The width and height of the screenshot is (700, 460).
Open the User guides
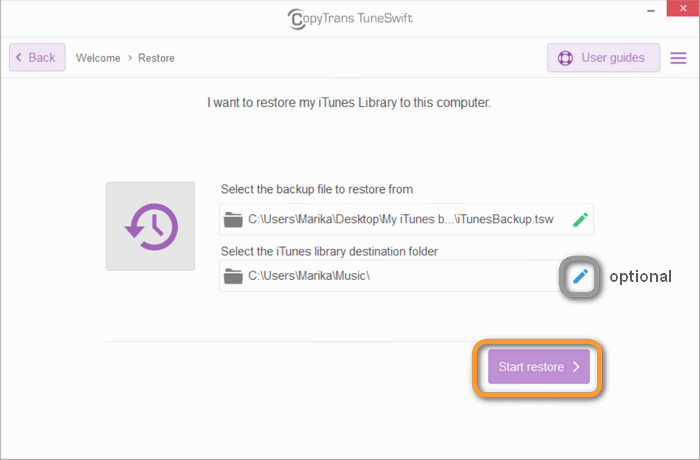(603, 58)
